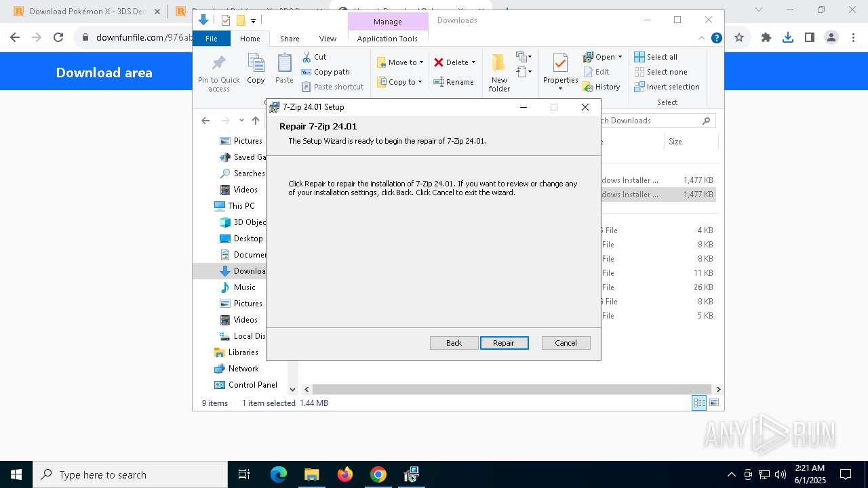Viewport: 868px width, 488px height.
Task: Click Select none in ribbon
Action: (660, 72)
